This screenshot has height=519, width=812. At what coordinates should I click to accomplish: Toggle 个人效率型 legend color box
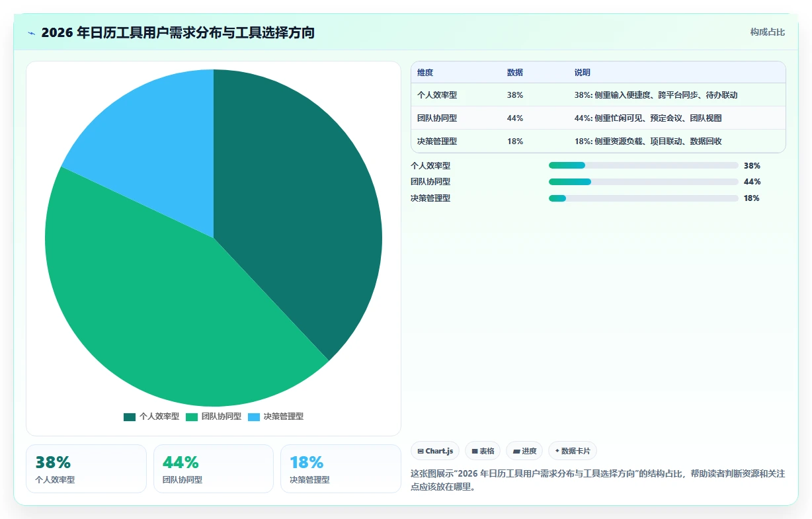pyautogui.click(x=129, y=417)
